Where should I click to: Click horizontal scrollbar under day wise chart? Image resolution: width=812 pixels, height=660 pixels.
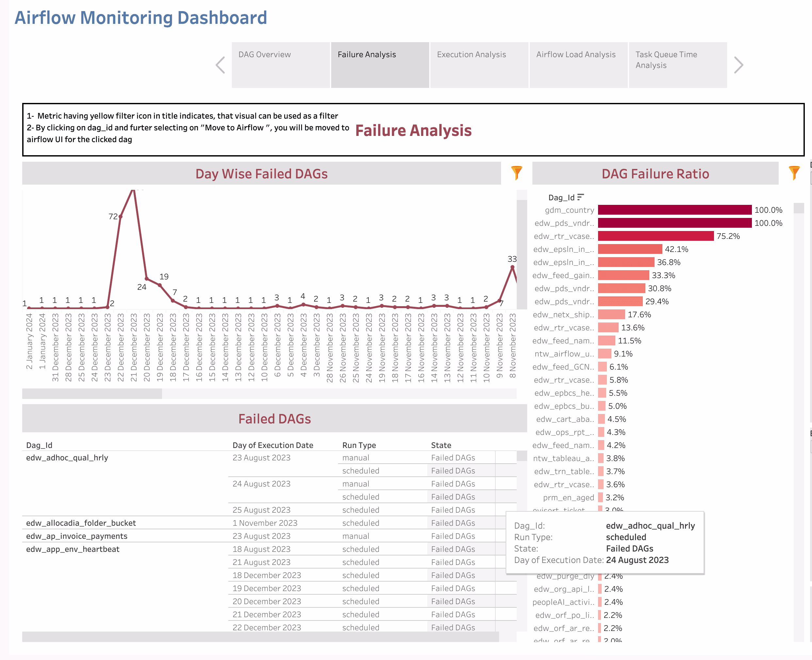[x=92, y=393]
